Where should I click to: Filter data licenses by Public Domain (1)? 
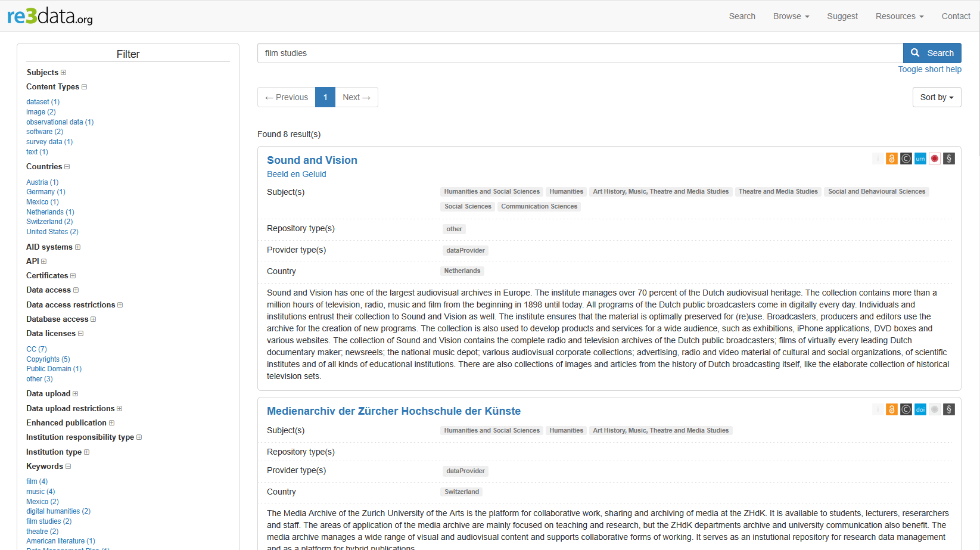point(54,369)
